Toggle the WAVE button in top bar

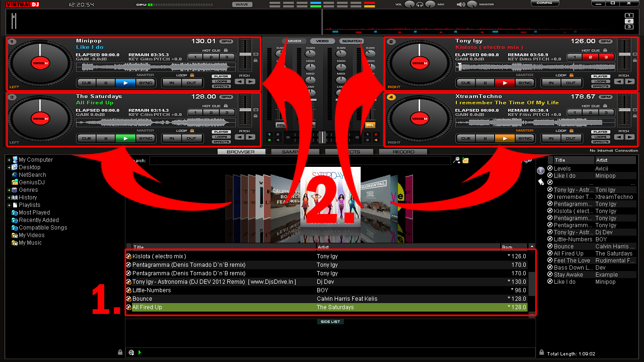(242, 4)
